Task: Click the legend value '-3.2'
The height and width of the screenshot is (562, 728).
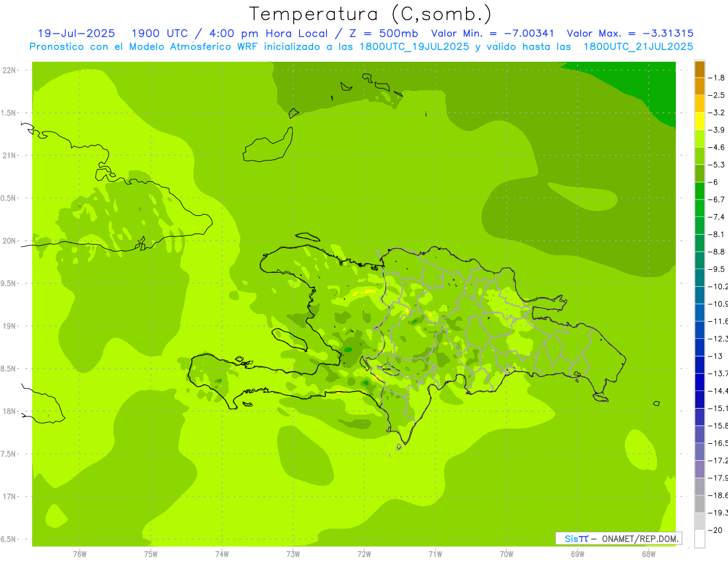Action: click(717, 113)
